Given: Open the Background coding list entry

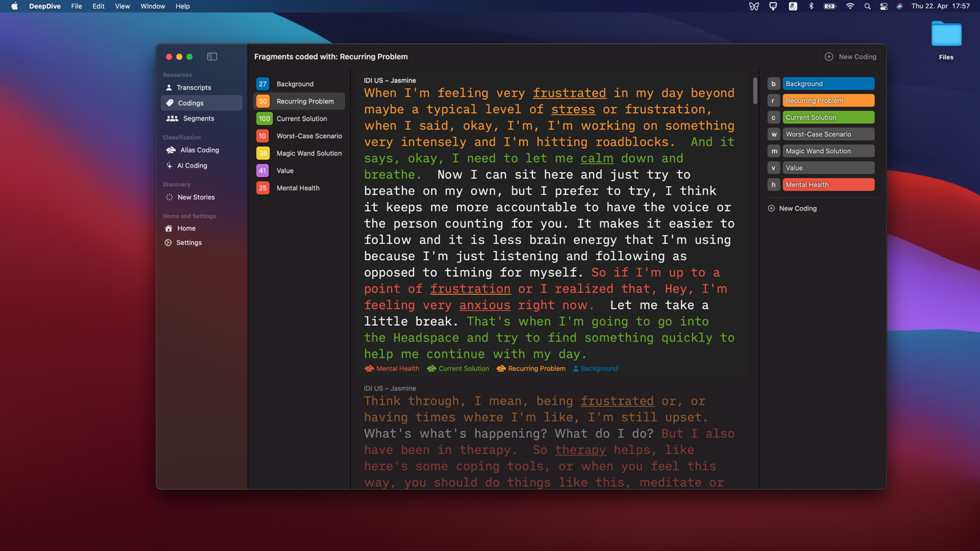Looking at the screenshot, I should coord(300,84).
